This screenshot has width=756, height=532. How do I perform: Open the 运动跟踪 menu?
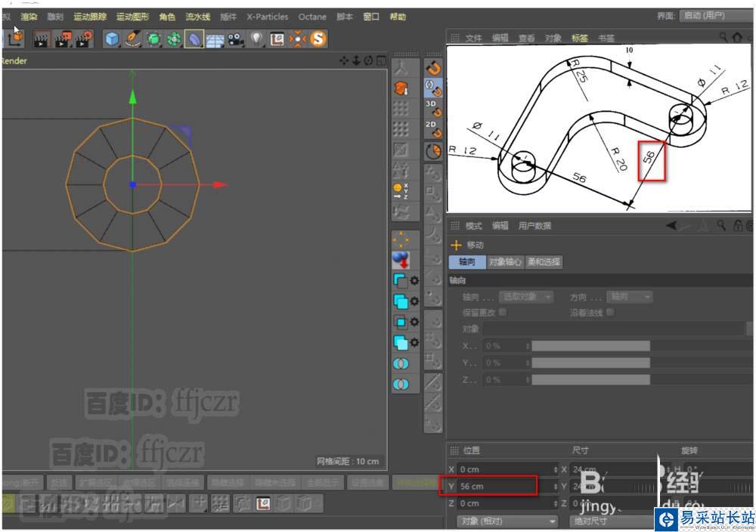point(90,17)
